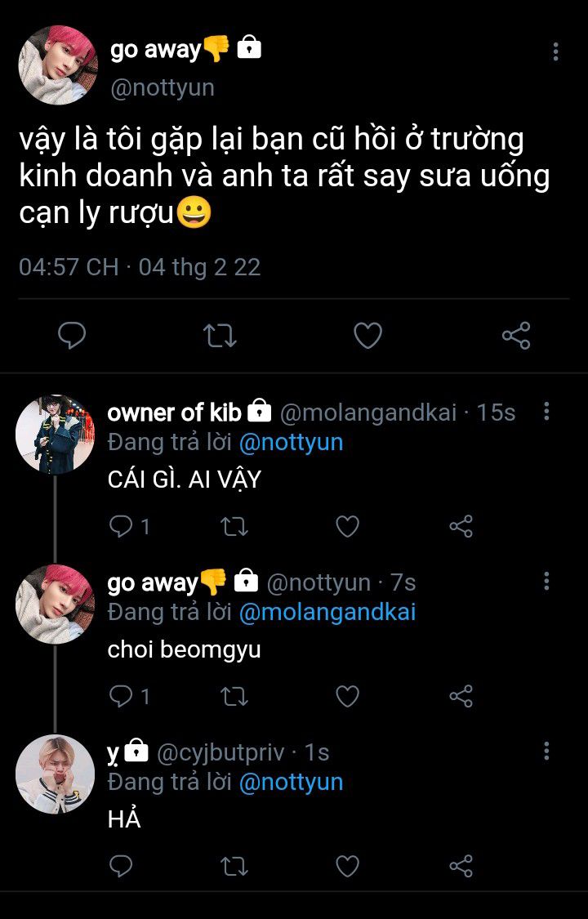Image resolution: width=588 pixels, height=919 pixels.
Task: Open @molangandkai mention link in reply
Action: pyautogui.click(x=327, y=612)
